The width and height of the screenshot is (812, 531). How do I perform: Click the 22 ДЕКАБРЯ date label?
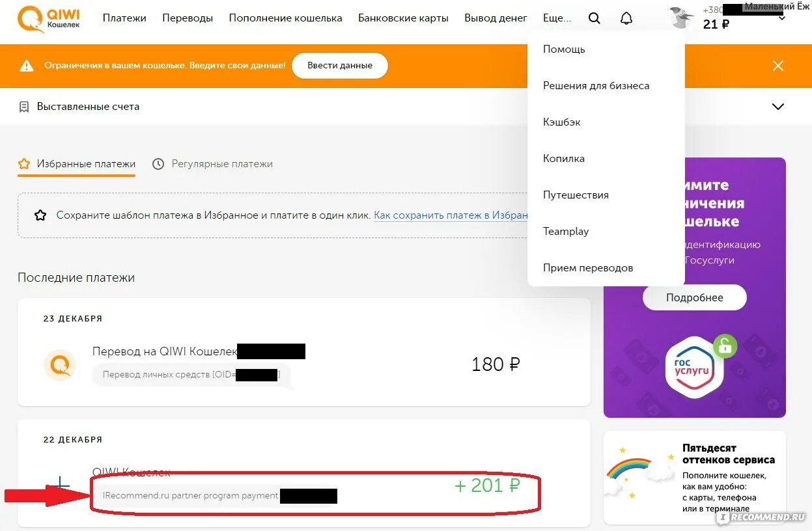point(73,440)
